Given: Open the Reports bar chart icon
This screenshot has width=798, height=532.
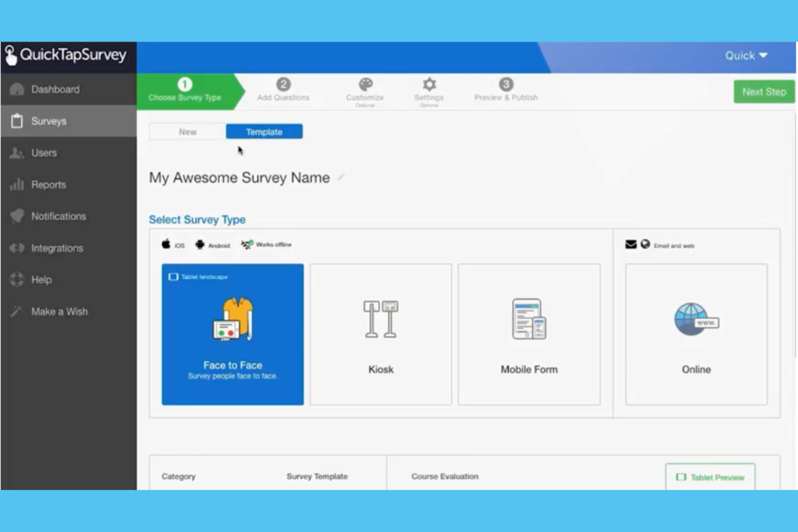Looking at the screenshot, I should [17, 184].
